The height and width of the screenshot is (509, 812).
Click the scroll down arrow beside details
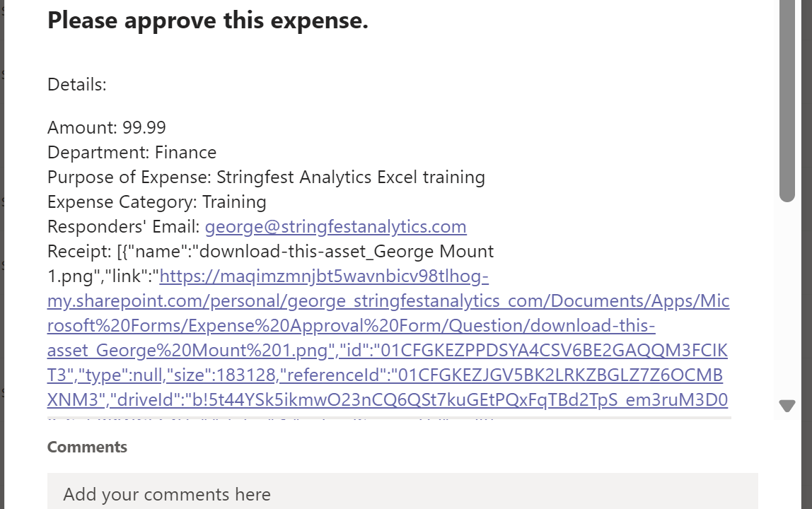tap(787, 406)
